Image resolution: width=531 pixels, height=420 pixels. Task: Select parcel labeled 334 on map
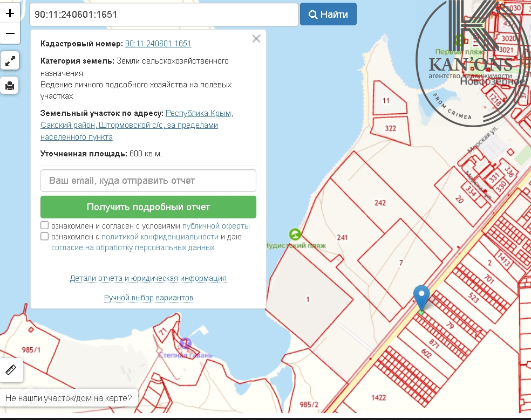pos(471,191)
